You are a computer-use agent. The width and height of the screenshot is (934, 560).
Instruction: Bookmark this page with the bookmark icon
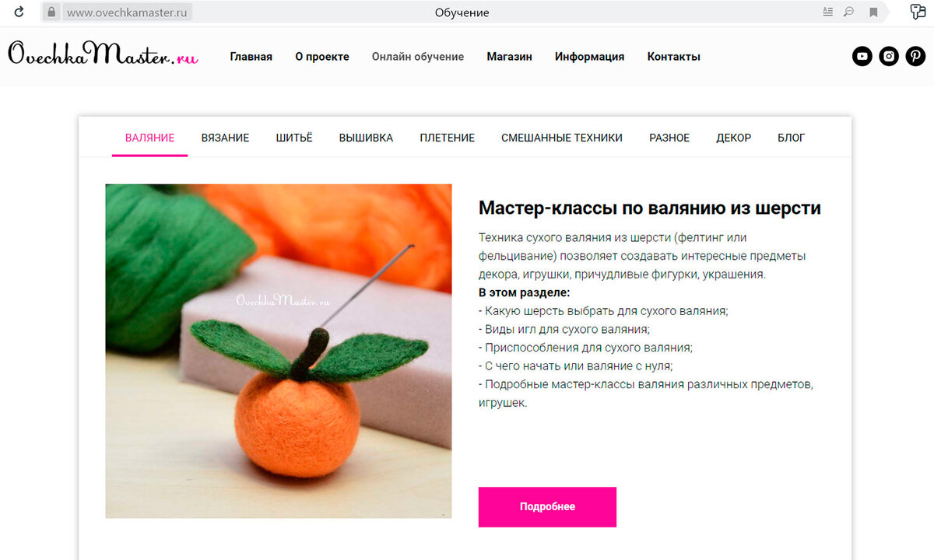coord(873,12)
